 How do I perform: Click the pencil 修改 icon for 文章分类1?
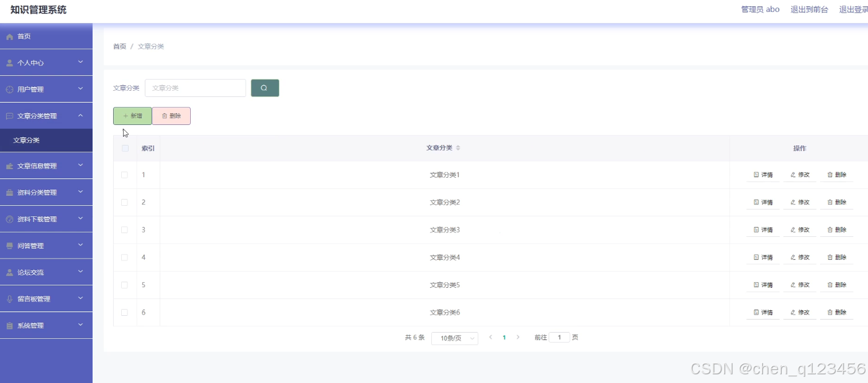tap(793, 175)
